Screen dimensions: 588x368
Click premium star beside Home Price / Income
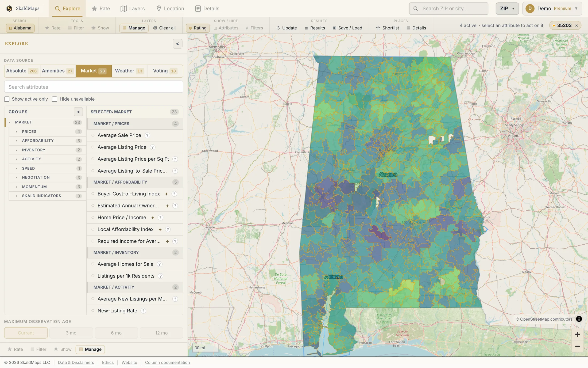tap(153, 218)
